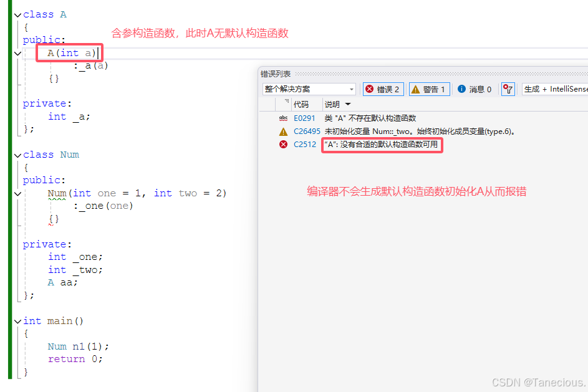
Task: Toggle the 错误 2 errors filter
Action: click(x=383, y=89)
